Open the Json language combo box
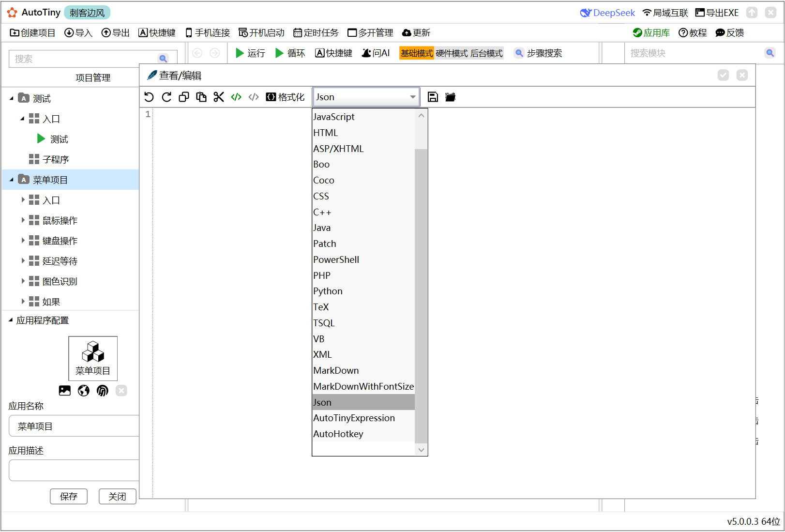 click(x=366, y=97)
